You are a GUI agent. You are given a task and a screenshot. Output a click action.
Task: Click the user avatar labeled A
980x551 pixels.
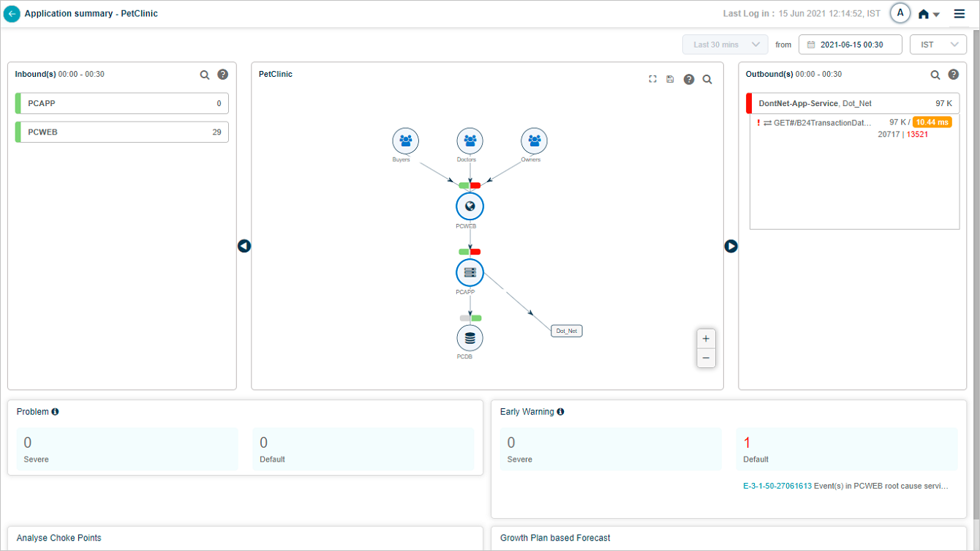[900, 13]
